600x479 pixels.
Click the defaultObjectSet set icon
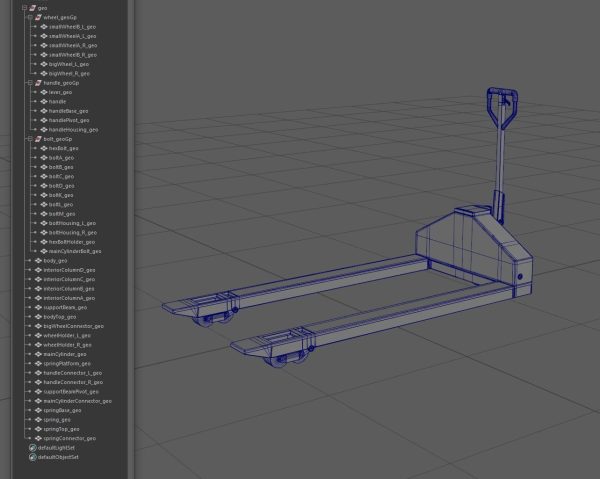click(x=33, y=457)
